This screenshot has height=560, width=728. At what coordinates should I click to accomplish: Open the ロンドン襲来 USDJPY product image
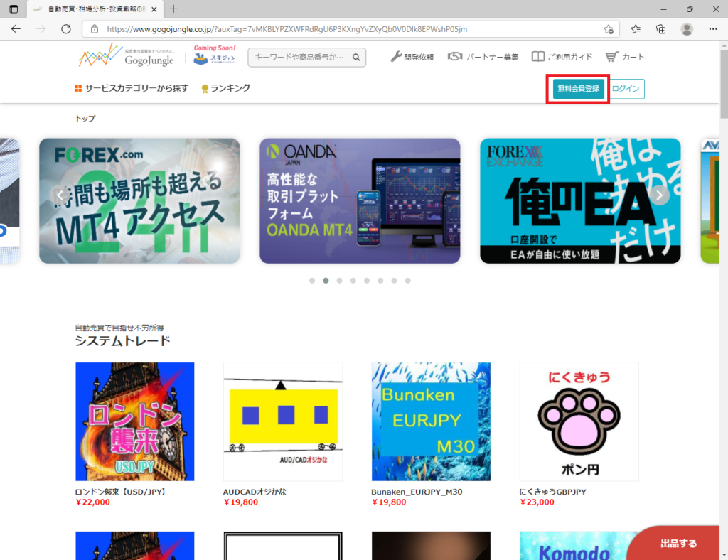coord(134,421)
